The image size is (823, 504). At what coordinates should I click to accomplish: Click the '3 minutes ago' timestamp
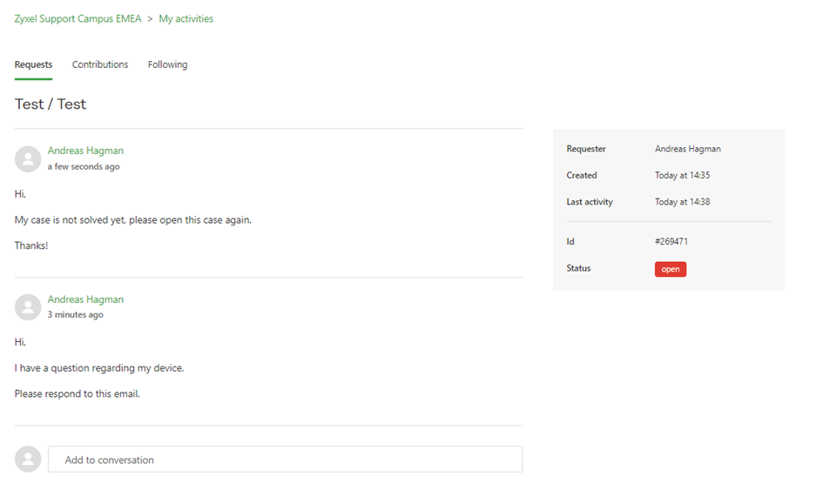[75, 314]
